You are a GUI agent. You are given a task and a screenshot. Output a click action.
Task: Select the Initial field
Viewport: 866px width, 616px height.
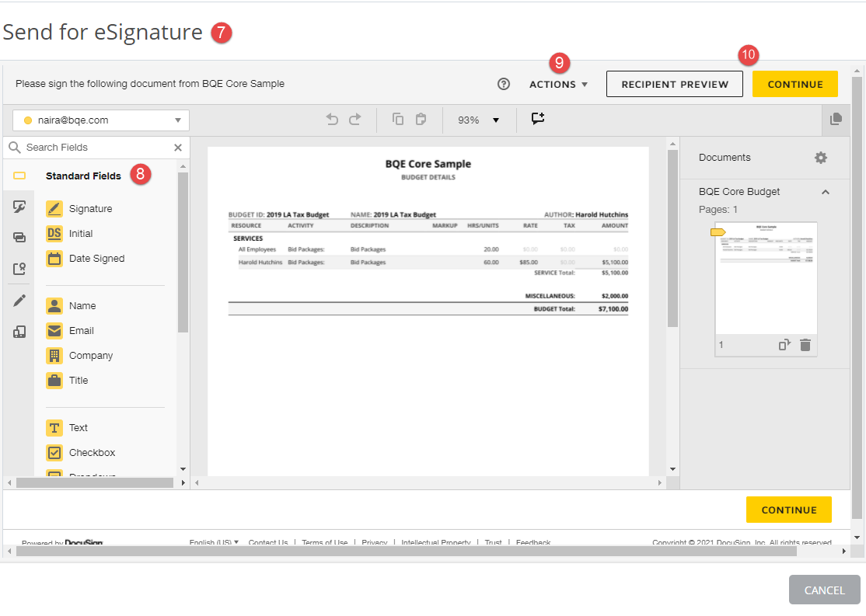coord(69,234)
